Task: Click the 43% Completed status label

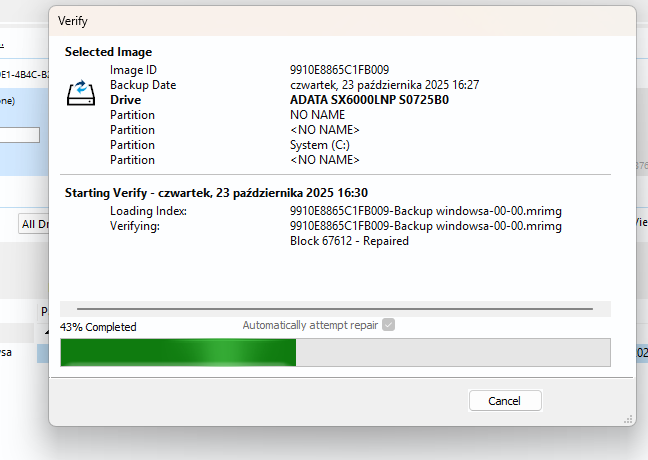Action: coord(98,327)
